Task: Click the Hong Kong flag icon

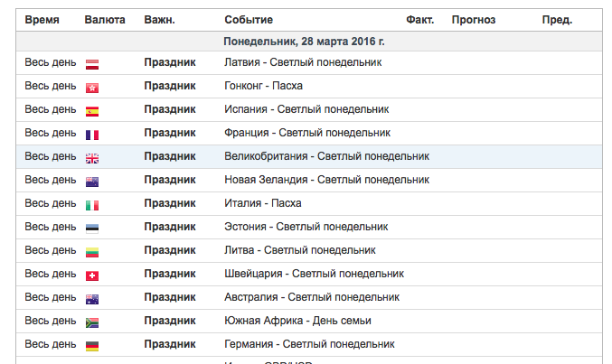Action: coord(92,88)
